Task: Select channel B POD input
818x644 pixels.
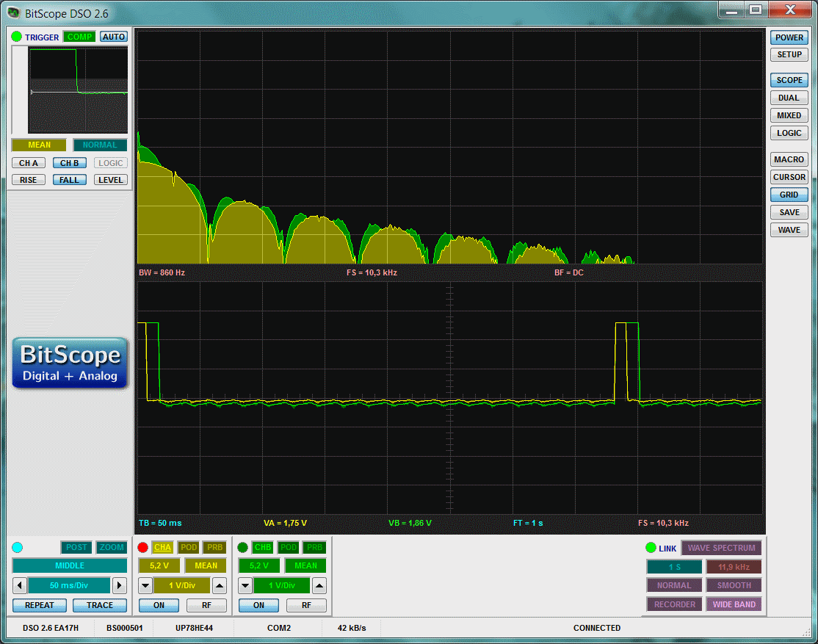Action: pos(288,548)
